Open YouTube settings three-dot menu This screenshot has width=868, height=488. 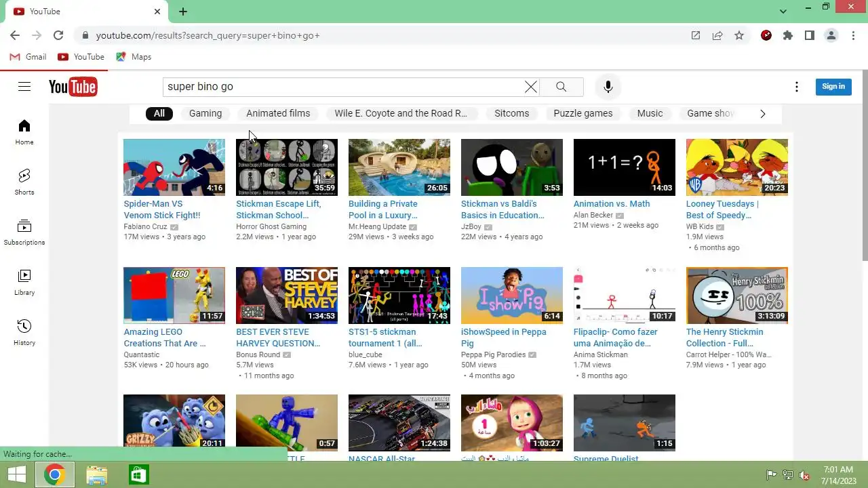[797, 87]
